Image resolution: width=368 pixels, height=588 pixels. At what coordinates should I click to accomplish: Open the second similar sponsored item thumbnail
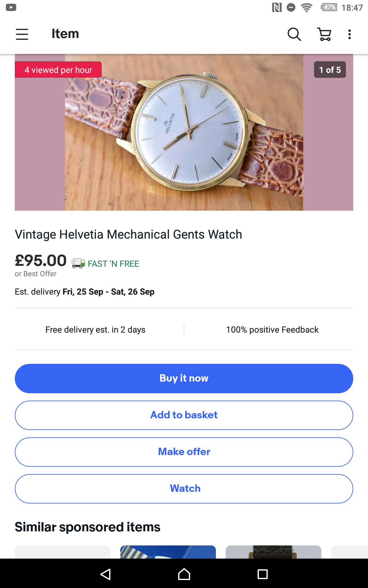[168, 552]
